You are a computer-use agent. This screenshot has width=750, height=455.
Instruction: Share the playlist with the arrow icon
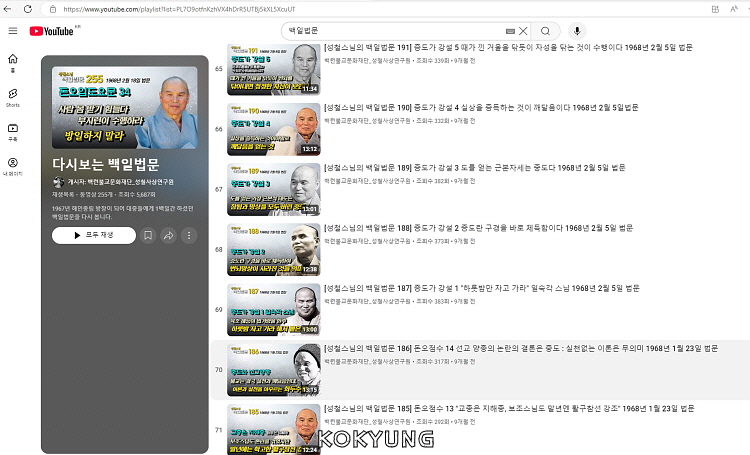[169, 235]
